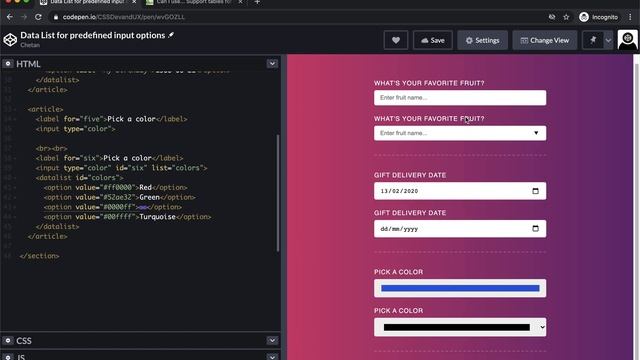Bookmark this page with star icon
Screen dimensions: 640x360
click(x=566, y=17)
